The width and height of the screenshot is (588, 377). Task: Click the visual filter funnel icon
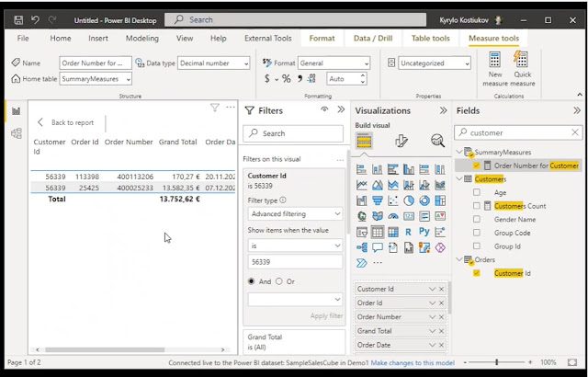(214, 108)
